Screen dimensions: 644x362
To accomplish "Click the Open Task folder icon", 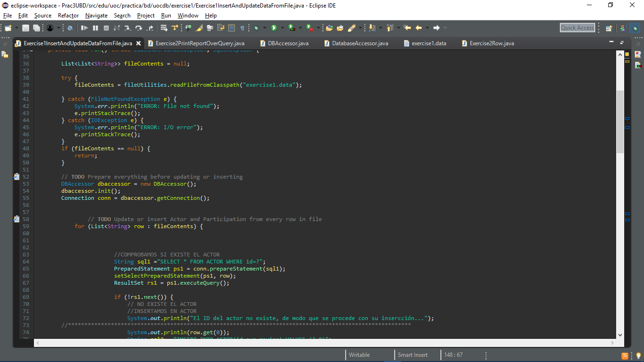I will (340, 28).
